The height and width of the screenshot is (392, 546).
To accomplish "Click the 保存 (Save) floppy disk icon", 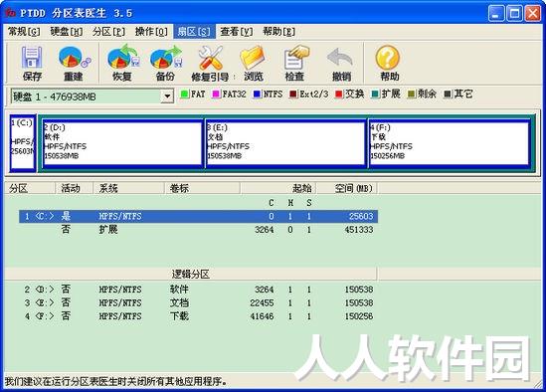I will pyautogui.click(x=32, y=58).
